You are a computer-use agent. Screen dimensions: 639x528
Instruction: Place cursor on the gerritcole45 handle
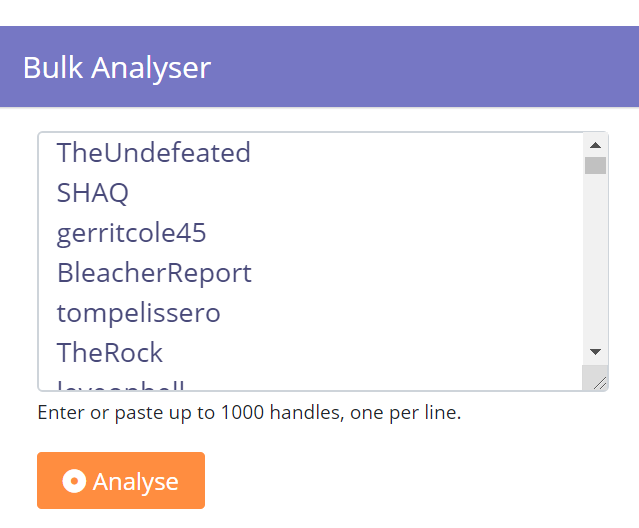pyautogui.click(x=131, y=233)
